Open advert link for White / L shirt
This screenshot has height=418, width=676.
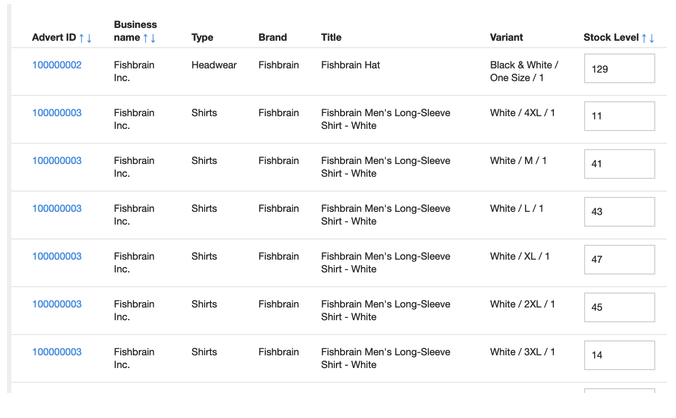(57, 209)
